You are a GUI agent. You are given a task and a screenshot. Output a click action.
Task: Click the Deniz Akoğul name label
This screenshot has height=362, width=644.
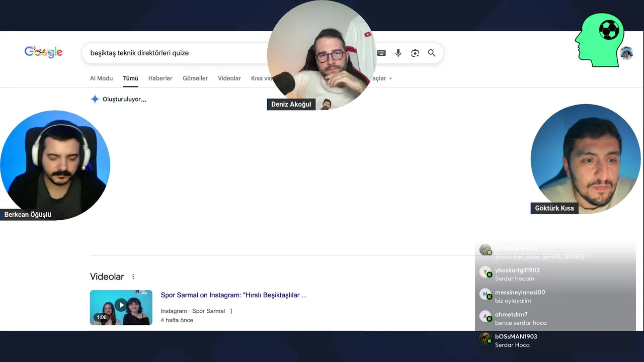[x=291, y=104]
